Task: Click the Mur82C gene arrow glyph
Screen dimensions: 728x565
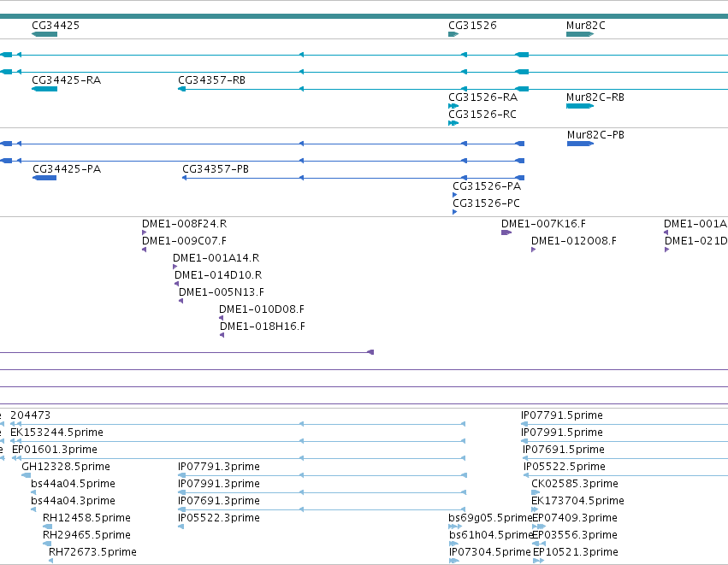Action: [580, 34]
